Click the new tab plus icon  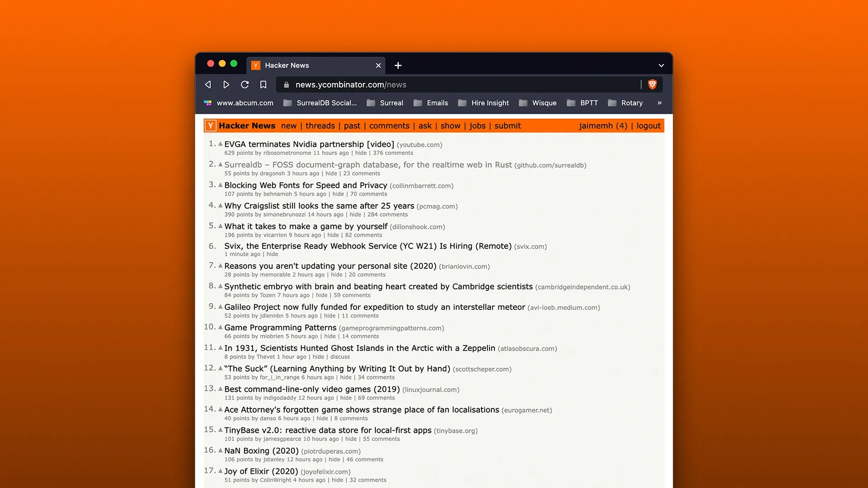tap(398, 65)
